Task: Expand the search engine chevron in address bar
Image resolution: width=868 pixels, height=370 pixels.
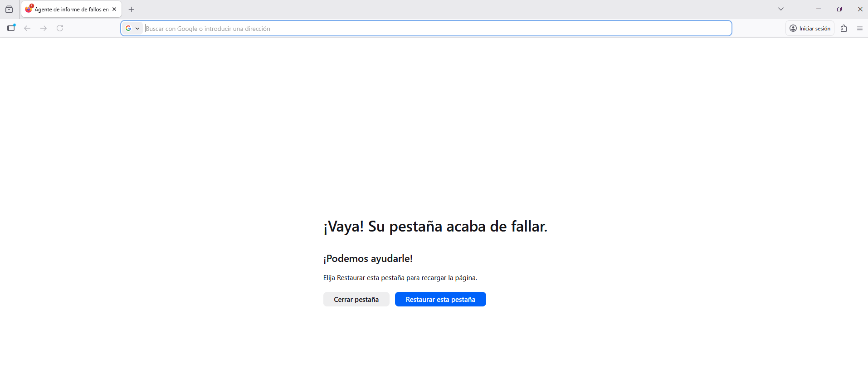Action: coord(137,28)
